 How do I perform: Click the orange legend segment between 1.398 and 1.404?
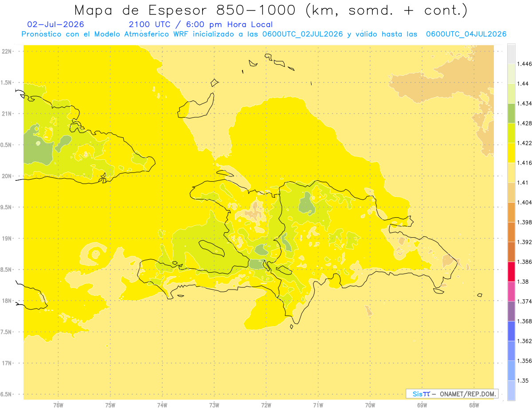pos(511,212)
